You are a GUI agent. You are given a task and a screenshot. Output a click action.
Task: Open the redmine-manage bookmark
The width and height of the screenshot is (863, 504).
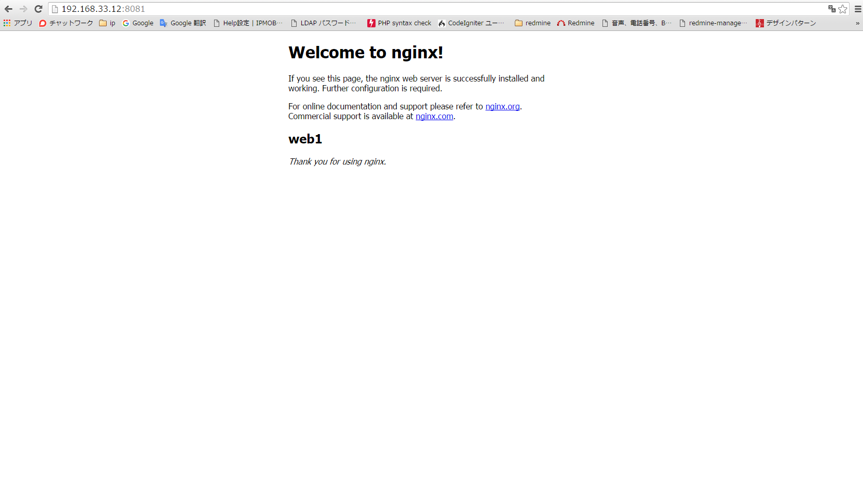(713, 23)
